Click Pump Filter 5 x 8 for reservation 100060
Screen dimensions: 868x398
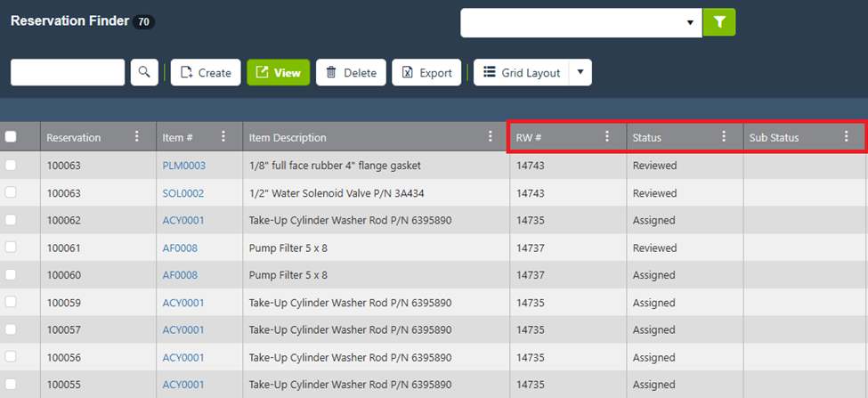[288, 275]
